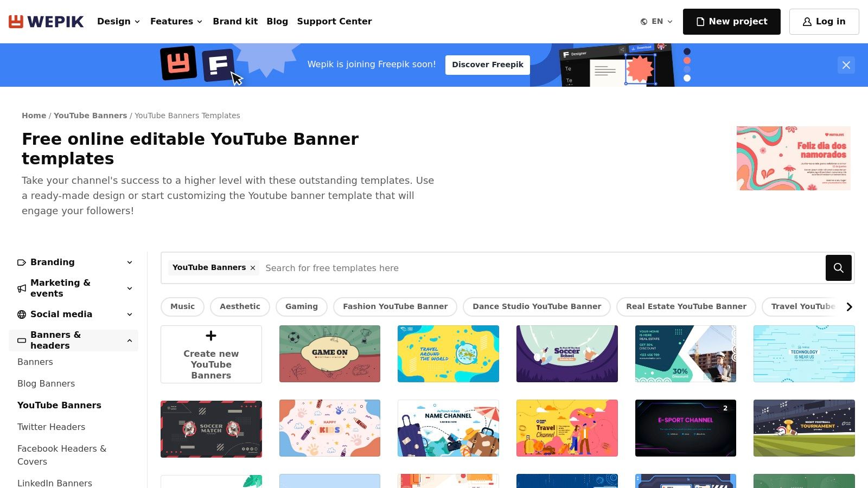Click the Marketing megaphone icon

(x=22, y=288)
